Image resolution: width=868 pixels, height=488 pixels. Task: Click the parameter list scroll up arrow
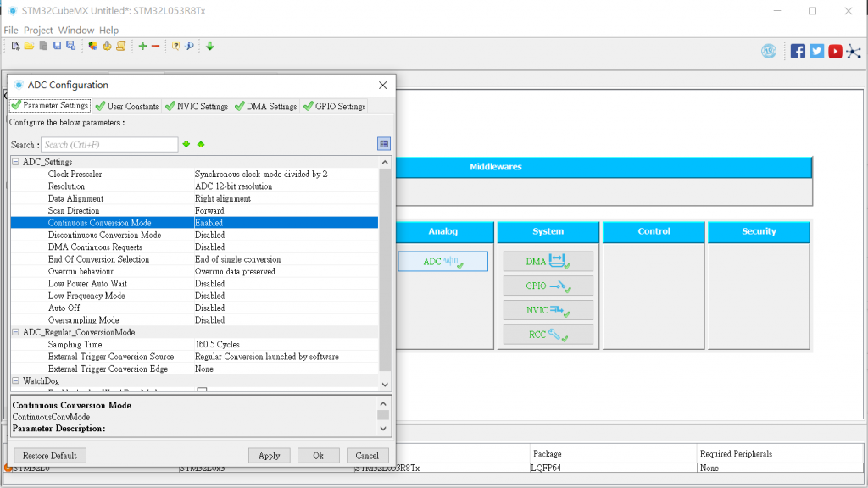[x=385, y=162]
